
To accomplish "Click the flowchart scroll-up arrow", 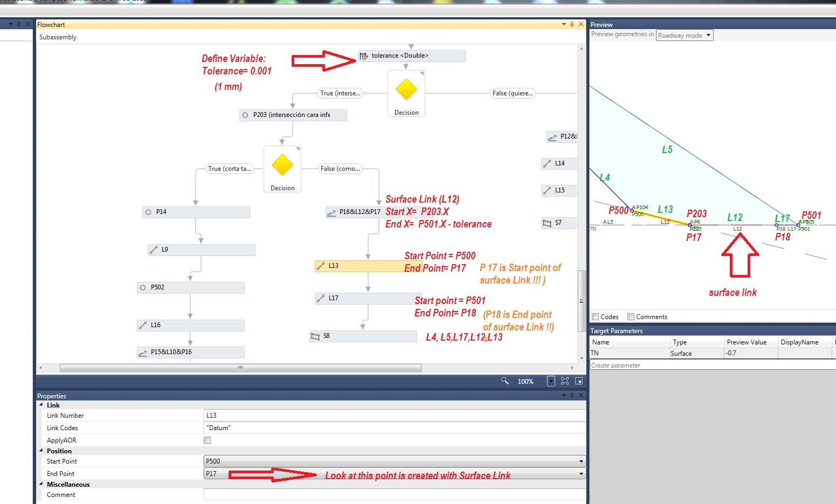I will click(582, 49).
